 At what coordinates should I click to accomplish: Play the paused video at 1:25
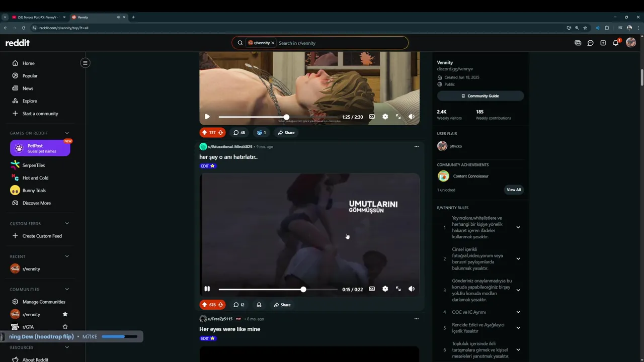click(x=207, y=117)
